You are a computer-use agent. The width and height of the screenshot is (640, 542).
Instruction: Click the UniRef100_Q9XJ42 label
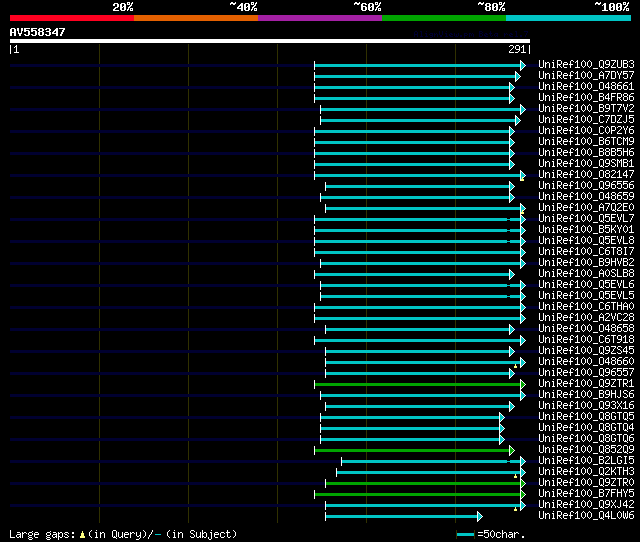point(586,505)
